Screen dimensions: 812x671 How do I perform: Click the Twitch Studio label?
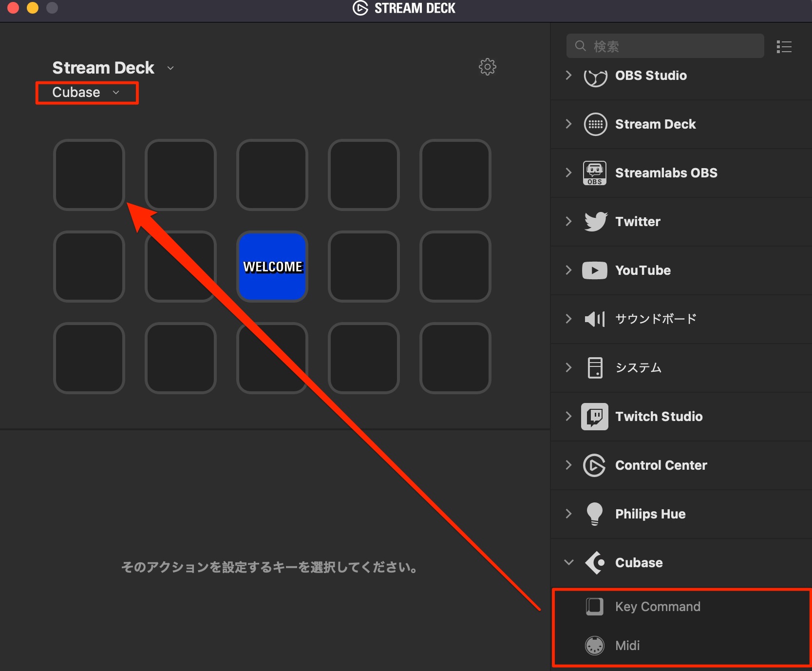(659, 417)
